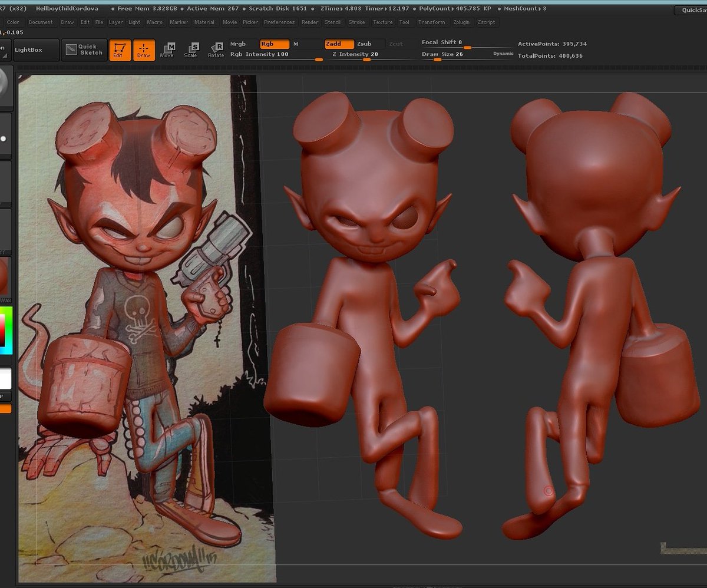The image size is (707, 588).
Task: Toggle the Rgb paint mode
Action: tap(275, 44)
